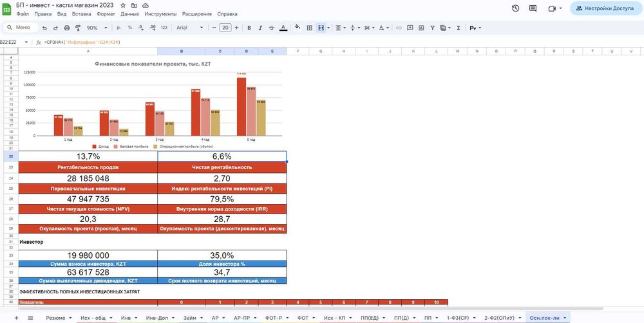This screenshot has width=644, height=323.
Task: Click the undo arrow icon
Action: 44,28
